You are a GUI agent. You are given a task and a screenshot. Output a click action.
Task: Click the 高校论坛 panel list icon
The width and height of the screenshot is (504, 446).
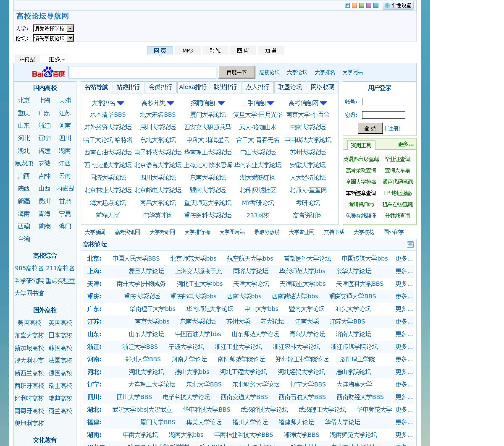(x=410, y=245)
